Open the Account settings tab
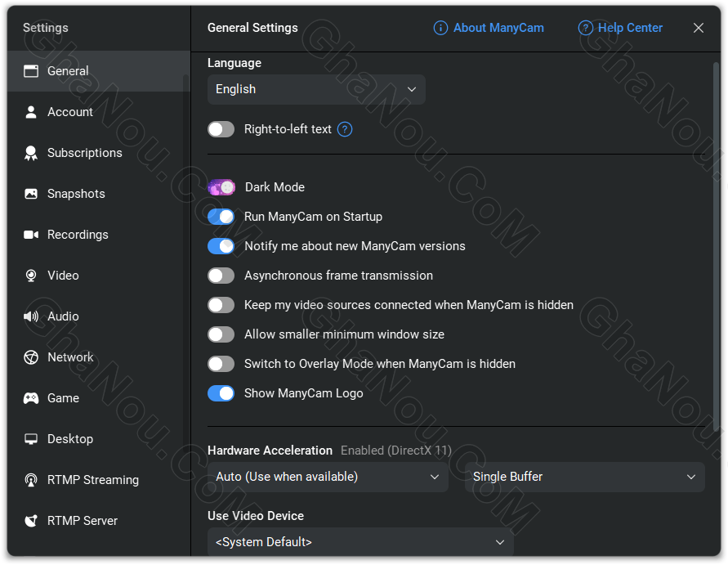Viewport: 728px width, 565px height. tap(70, 112)
